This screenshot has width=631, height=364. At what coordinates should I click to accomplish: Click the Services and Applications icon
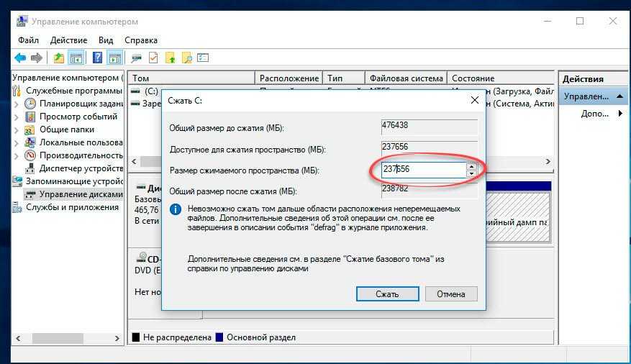pos(17,207)
